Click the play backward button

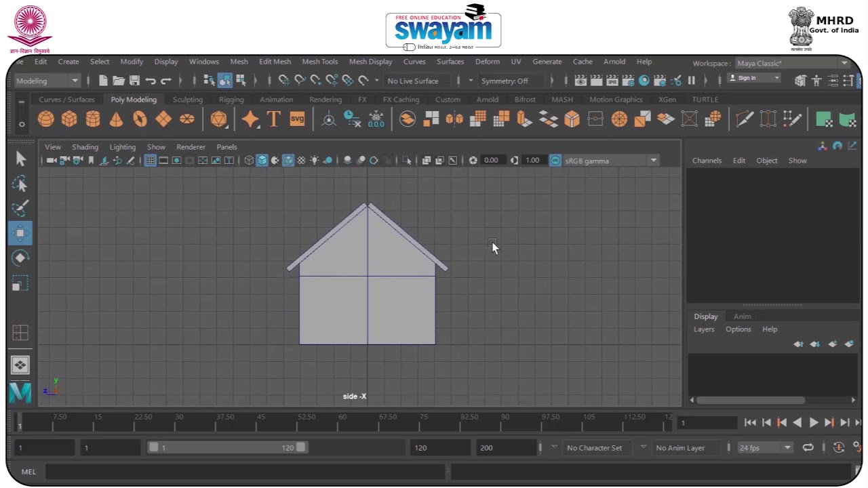click(x=797, y=422)
